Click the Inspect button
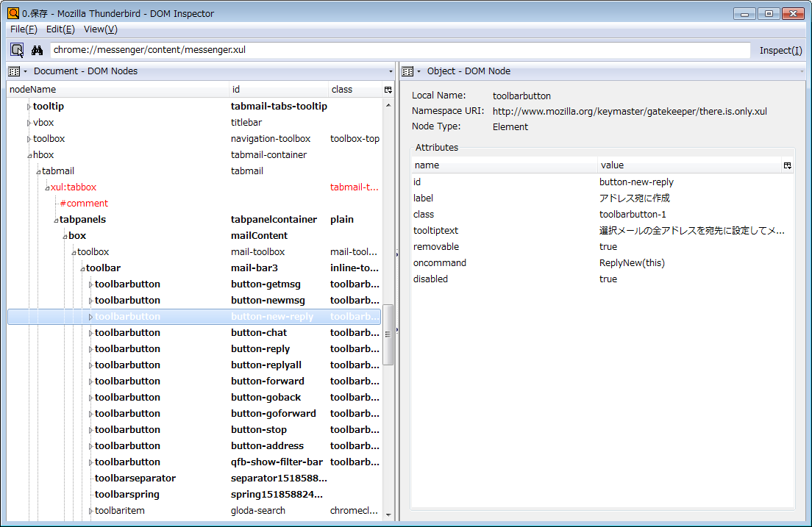 click(780, 50)
